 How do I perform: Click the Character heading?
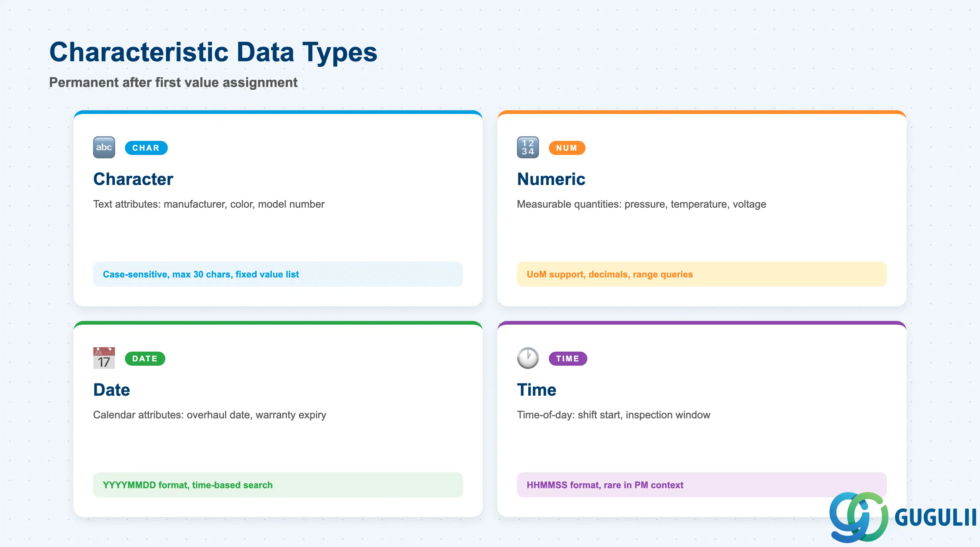click(x=133, y=179)
